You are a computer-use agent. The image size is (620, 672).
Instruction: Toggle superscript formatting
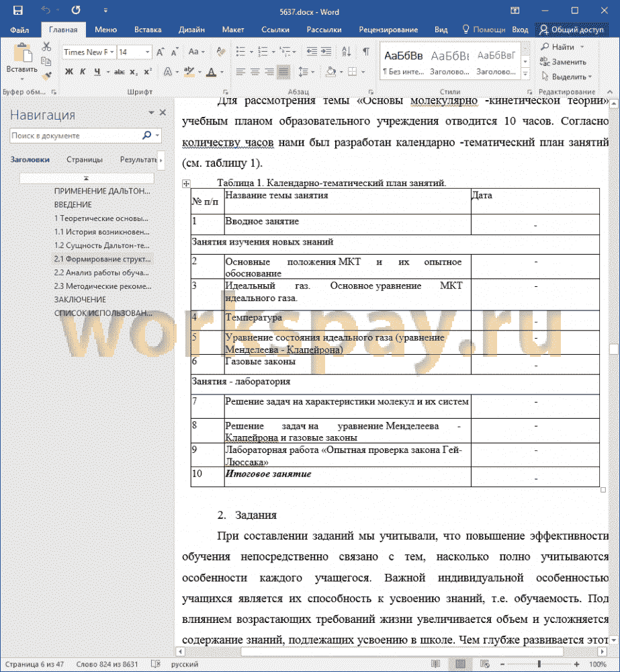click(148, 72)
